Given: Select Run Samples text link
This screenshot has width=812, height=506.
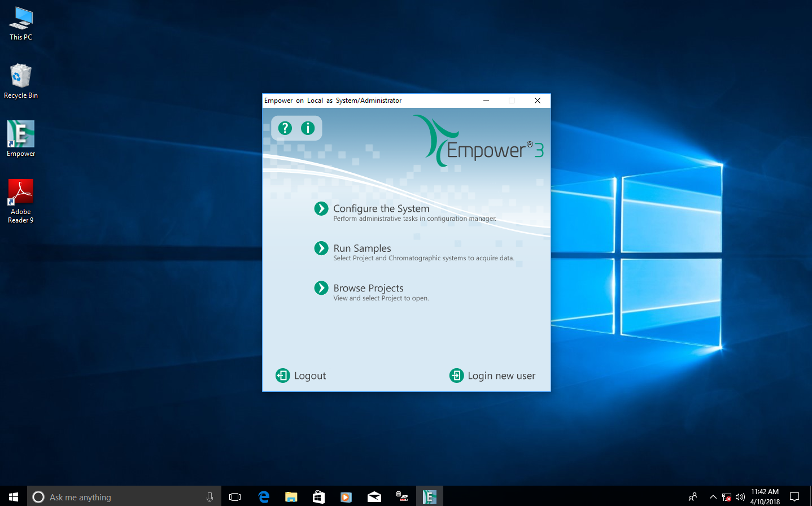Looking at the screenshot, I should click(362, 248).
